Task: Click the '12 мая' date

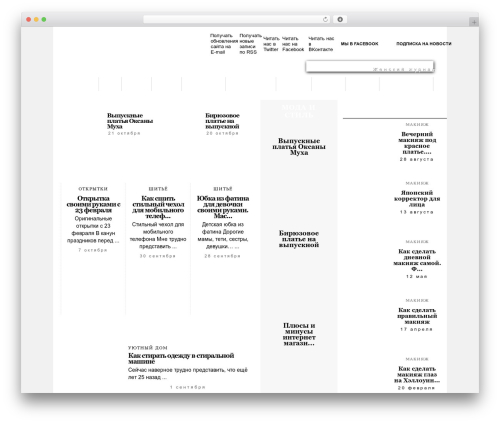Action: click(417, 277)
